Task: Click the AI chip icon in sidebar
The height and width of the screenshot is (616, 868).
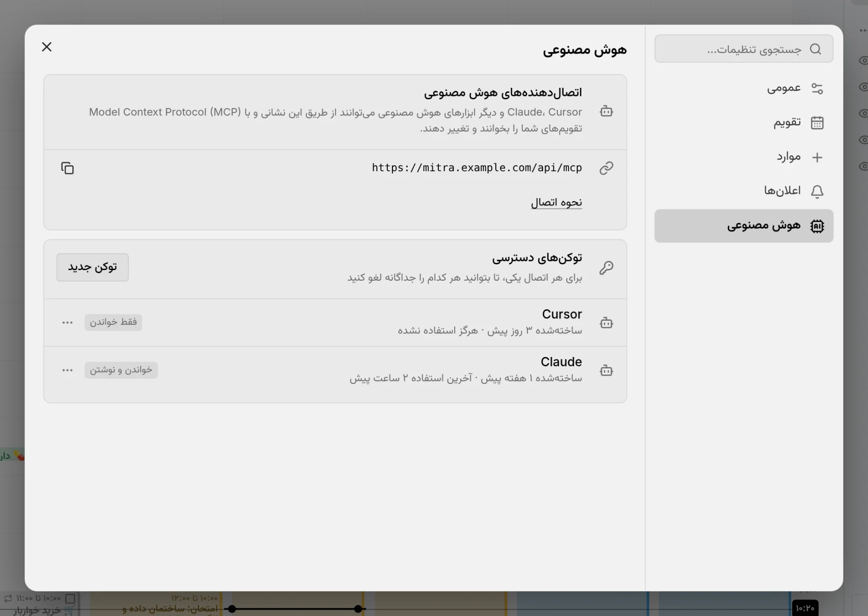Action: [817, 226]
